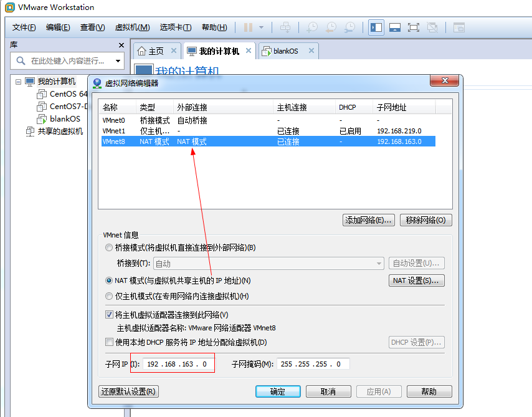532x417 pixels.
Task: Click the library search input box
Action: coord(67,61)
